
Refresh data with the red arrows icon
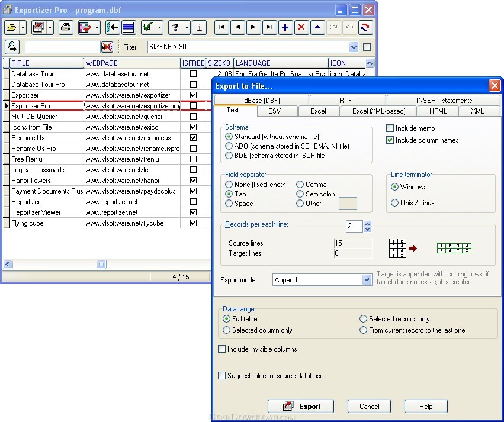point(365,28)
